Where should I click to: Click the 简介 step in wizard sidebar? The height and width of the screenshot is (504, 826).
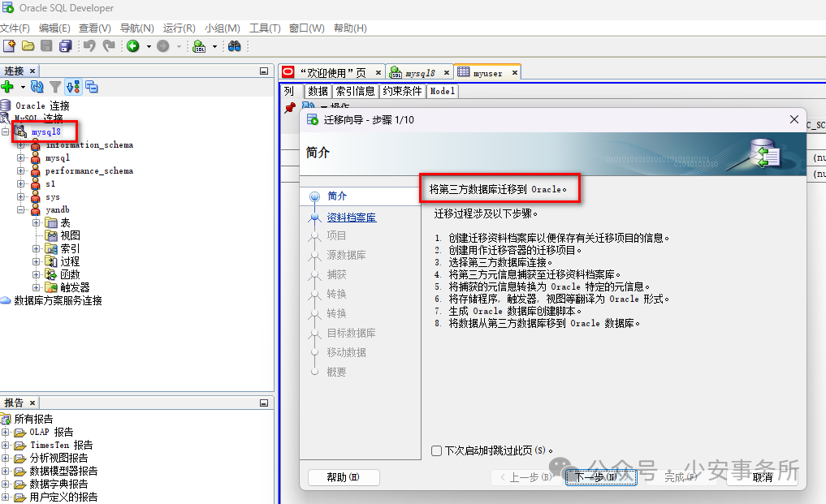(337, 196)
